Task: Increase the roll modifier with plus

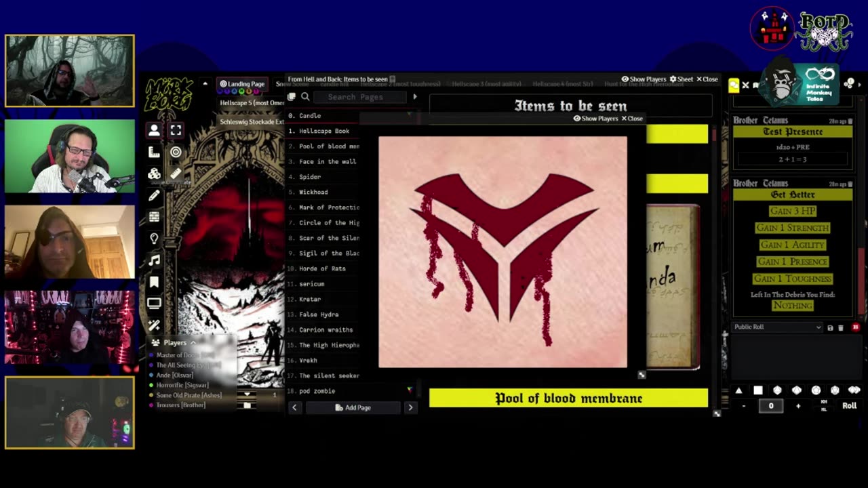Action: pos(798,406)
